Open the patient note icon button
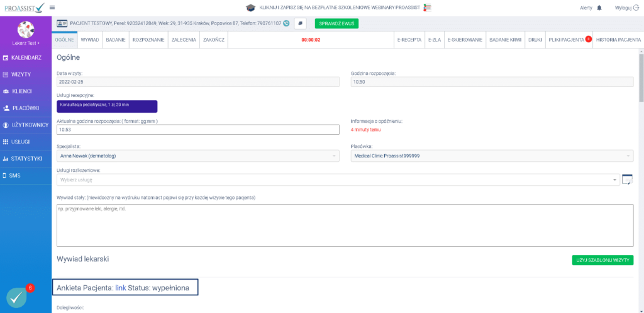The width and height of the screenshot is (644, 313). click(301, 23)
